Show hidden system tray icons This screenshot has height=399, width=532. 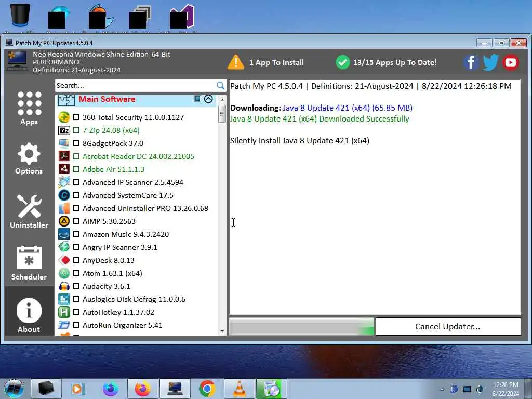442,389
